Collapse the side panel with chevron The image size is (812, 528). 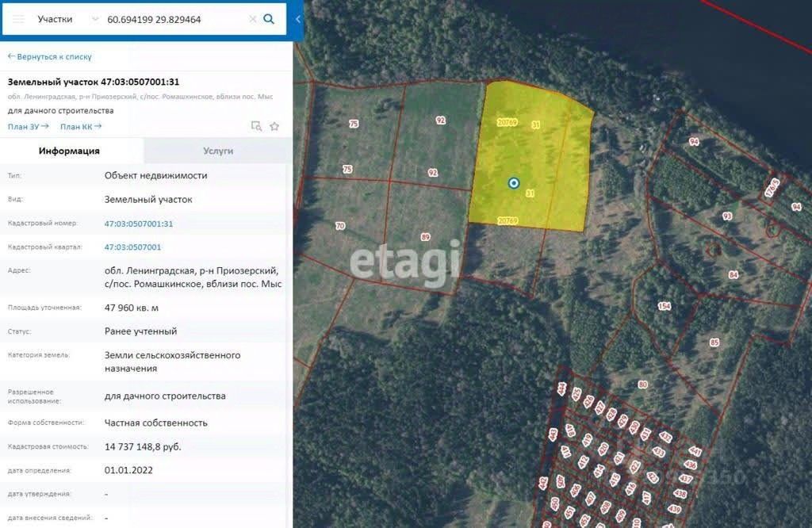[298, 19]
